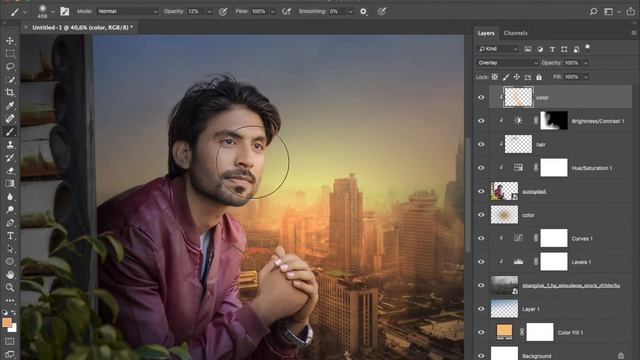The image size is (640, 360).
Task: Toggle pressure for opacity icon
Action: 223,11
